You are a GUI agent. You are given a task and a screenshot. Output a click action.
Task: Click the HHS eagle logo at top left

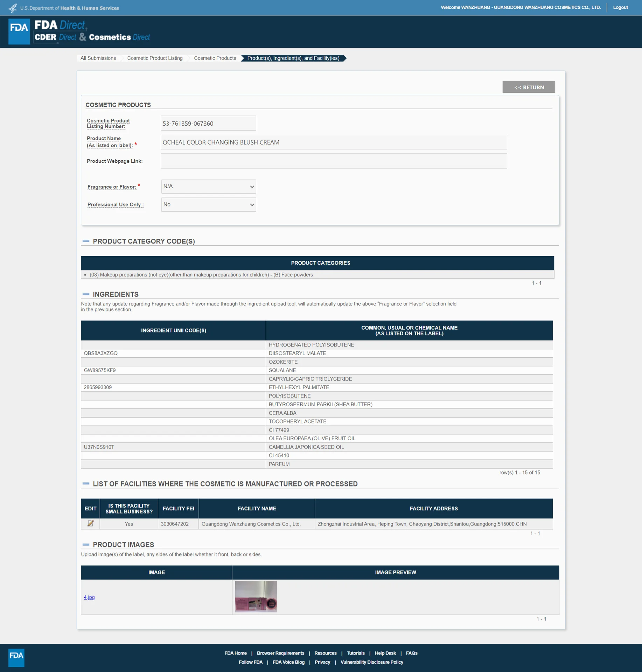coord(13,8)
